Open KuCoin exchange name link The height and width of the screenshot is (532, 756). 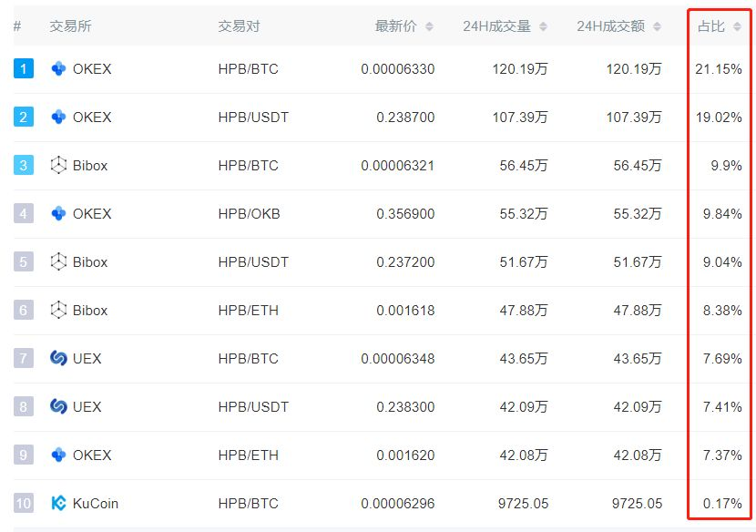tap(96, 503)
